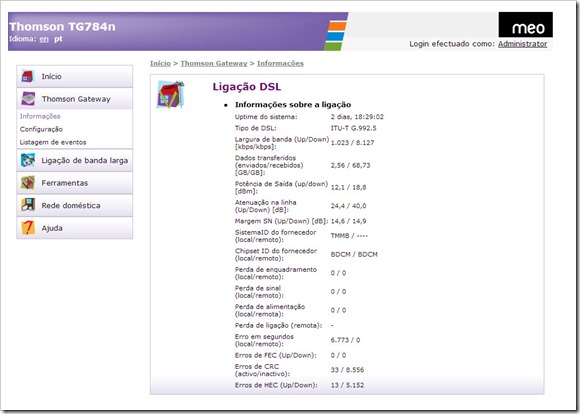Click SistemaID do fornecedor label
This screenshot has width=580, height=414.
click(x=276, y=236)
